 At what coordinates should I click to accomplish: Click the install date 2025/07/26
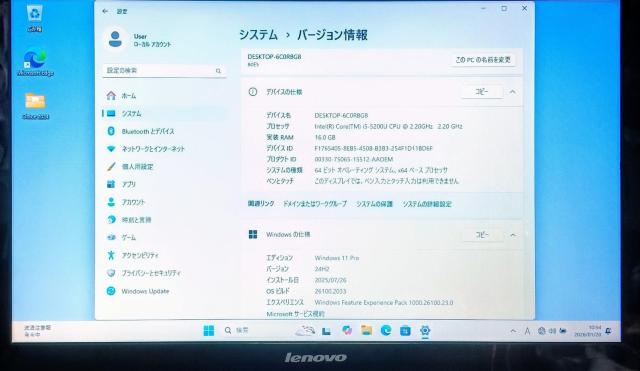pyautogui.click(x=331, y=280)
